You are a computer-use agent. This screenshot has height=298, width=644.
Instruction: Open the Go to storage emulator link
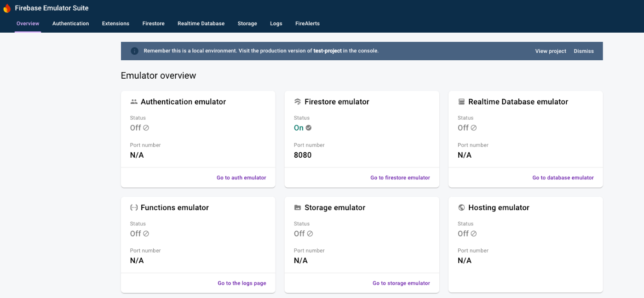point(401,283)
